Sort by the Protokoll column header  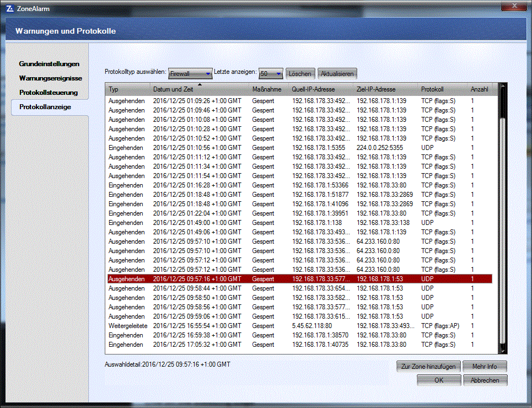[x=443, y=89]
